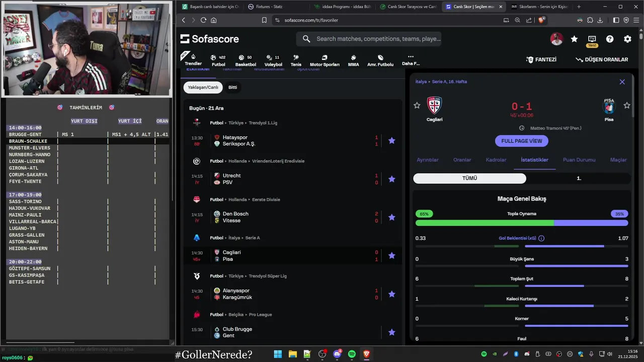Screen dimensions: 644x362
Task: Open Sofascore settings gear icon
Action: tap(627, 39)
